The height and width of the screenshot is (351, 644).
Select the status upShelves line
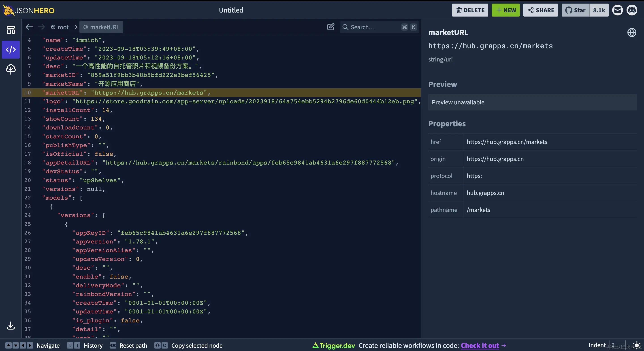(221, 180)
